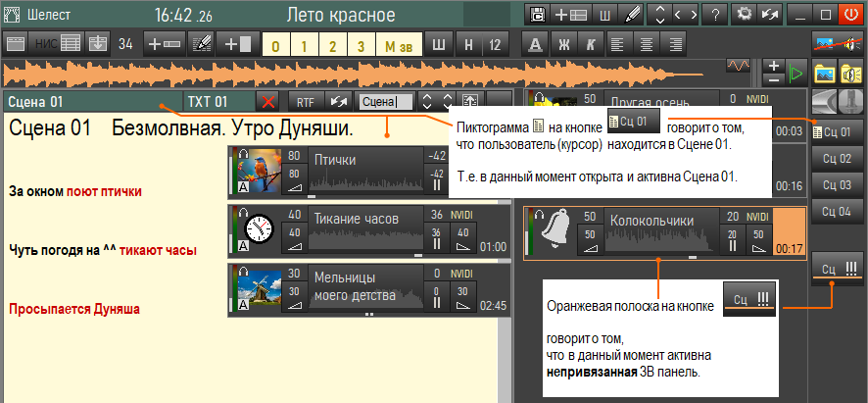Click the Сц !!! unbound panel button
This screenshot has width=868, height=403.
(x=837, y=270)
